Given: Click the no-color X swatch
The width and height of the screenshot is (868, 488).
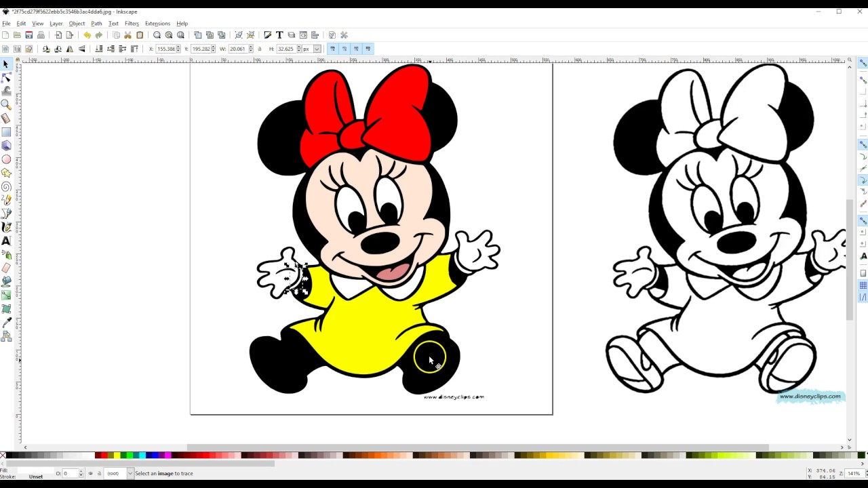Looking at the screenshot, I should (x=3, y=455).
